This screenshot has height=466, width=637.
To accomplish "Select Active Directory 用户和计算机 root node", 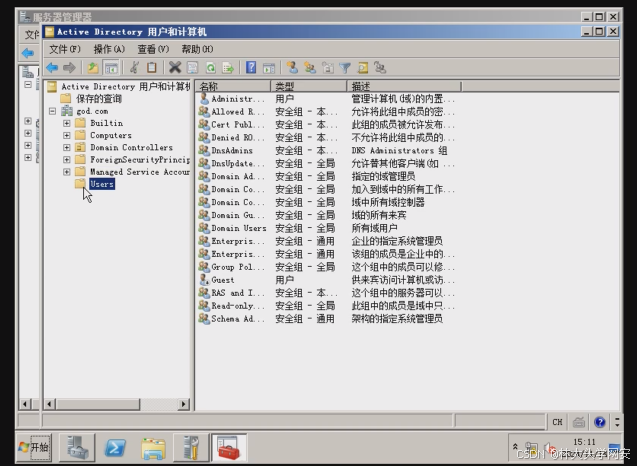I will coord(125,87).
